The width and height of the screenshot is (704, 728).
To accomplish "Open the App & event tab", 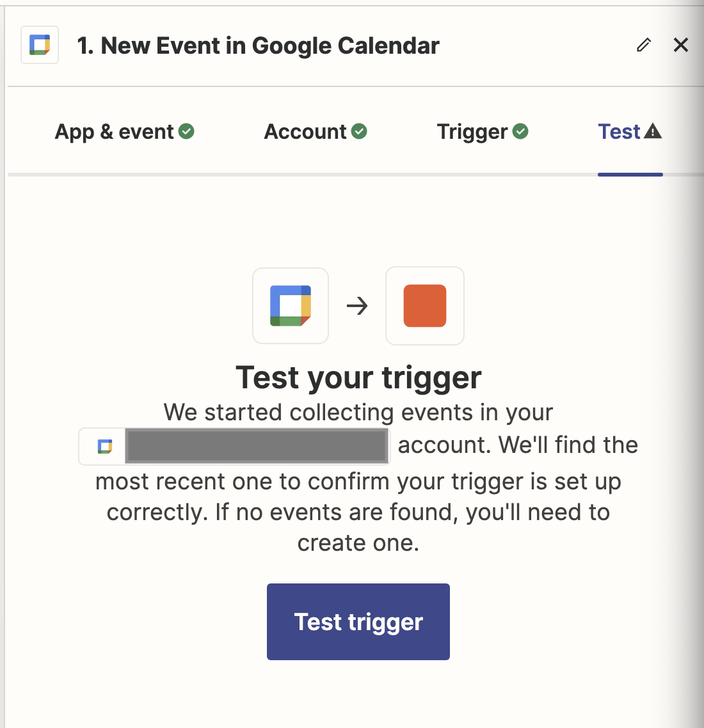I will tap(114, 132).
